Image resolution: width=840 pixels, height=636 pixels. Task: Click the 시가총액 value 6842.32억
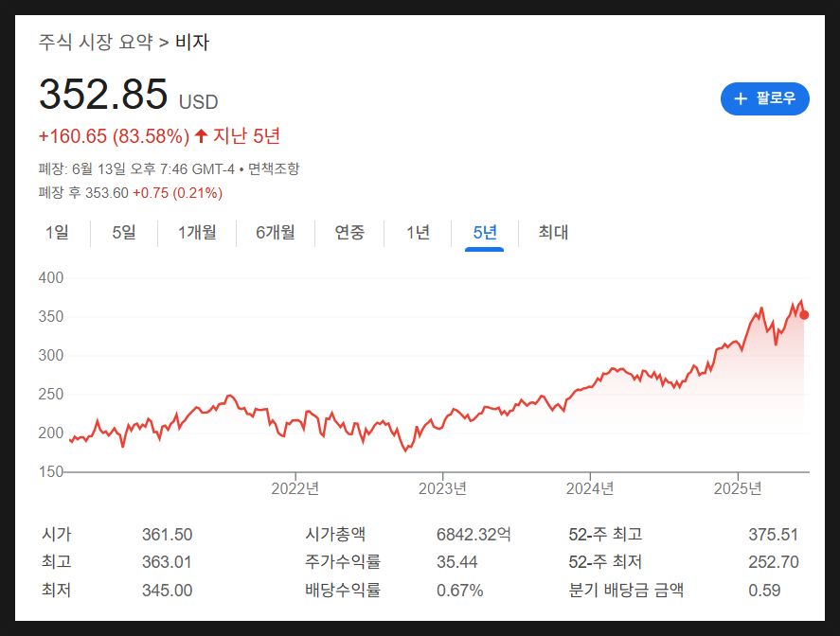(x=474, y=535)
